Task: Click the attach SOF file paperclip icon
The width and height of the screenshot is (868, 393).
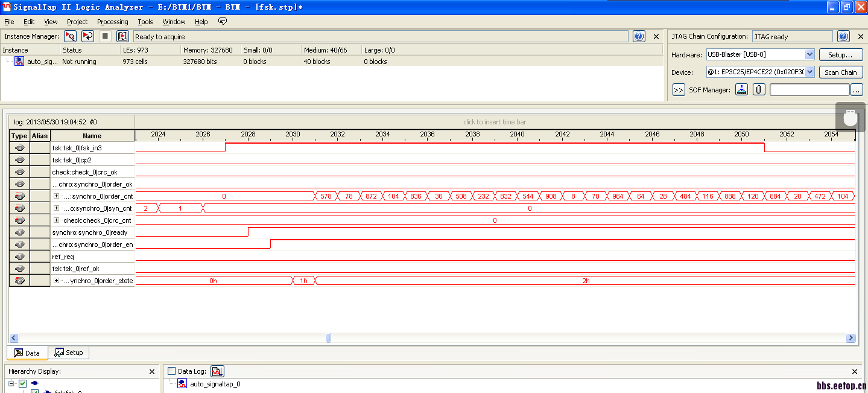Action: click(x=759, y=90)
